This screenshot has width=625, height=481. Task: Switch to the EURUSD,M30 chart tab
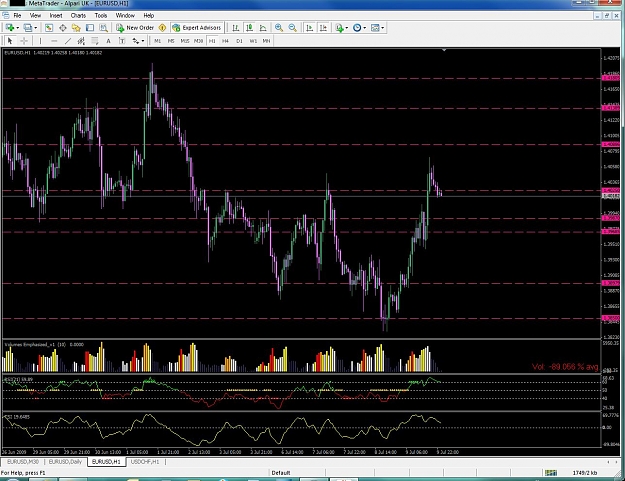click(23, 462)
